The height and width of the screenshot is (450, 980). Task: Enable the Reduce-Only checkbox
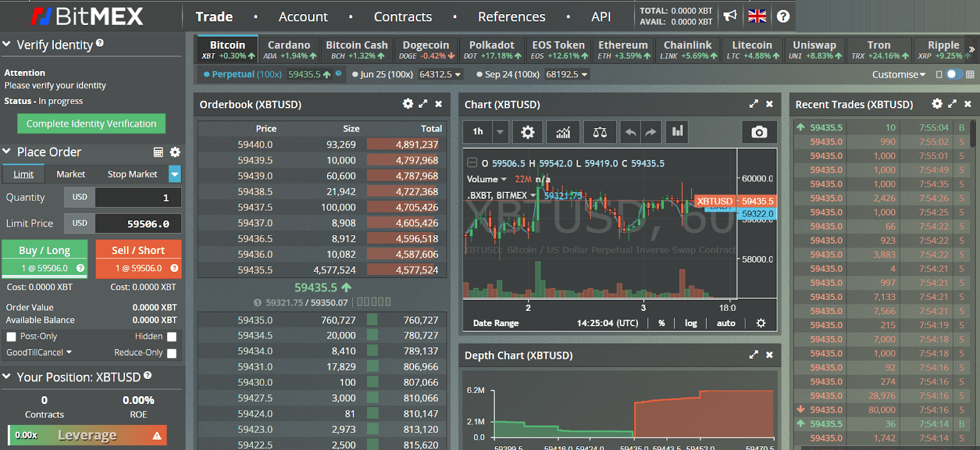click(x=171, y=353)
